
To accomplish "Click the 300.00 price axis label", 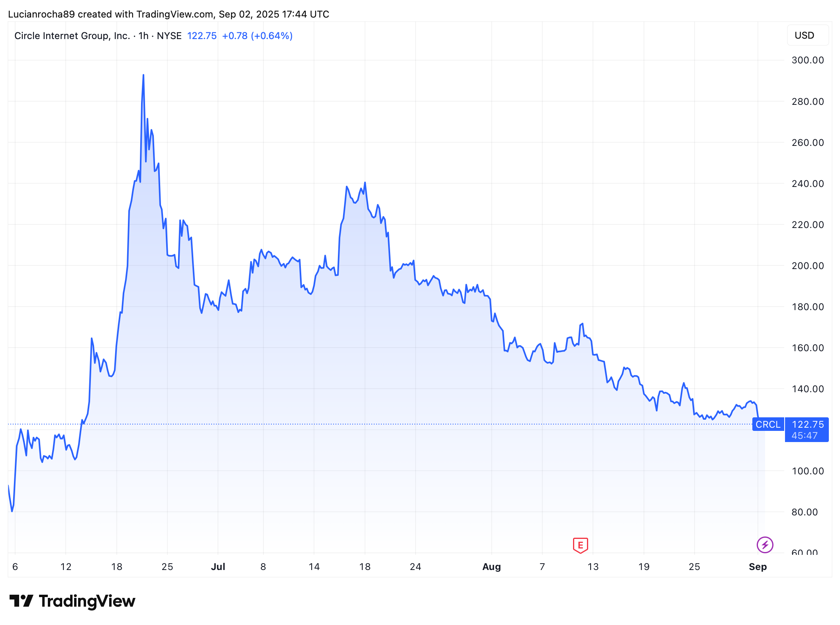I will 807,60.
